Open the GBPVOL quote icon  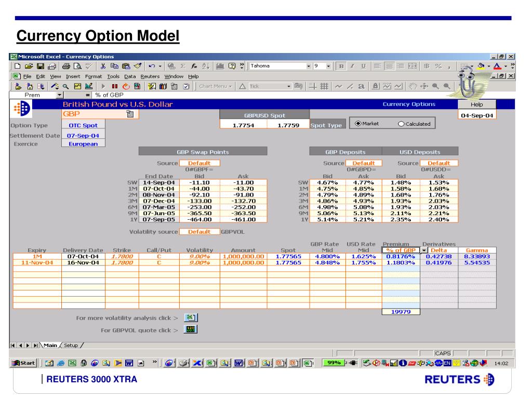pos(191,329)
